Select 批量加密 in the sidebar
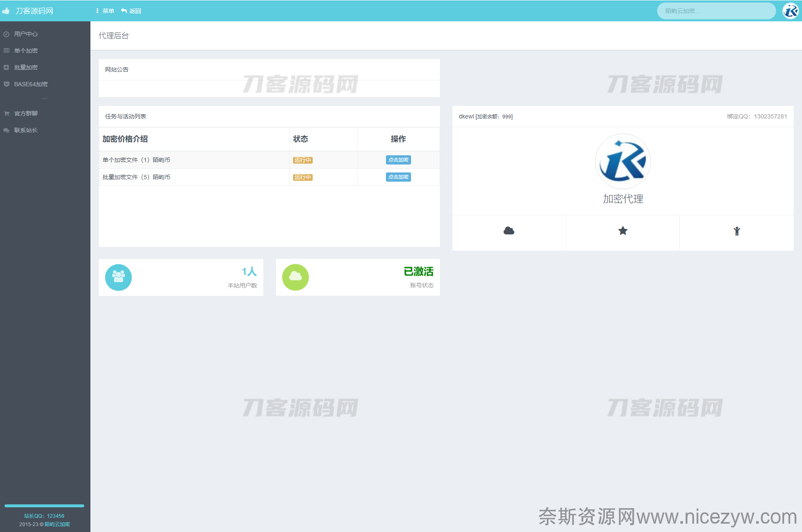802x532 pixels. (x=45, y=67)
